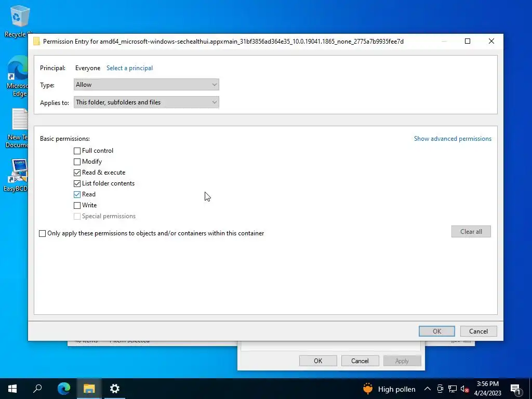532x399 pixels.
Task: Click the Everyone principal name
Action: point(88,68)
